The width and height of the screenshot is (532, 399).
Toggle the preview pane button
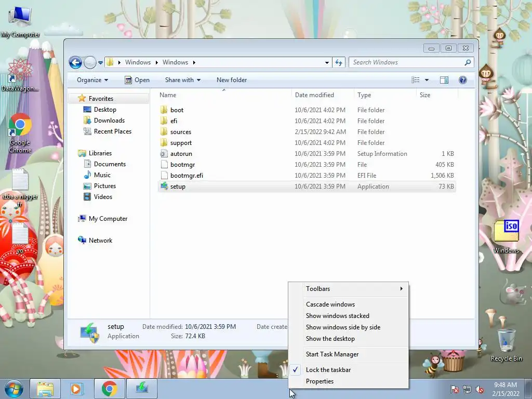(444, 80)
